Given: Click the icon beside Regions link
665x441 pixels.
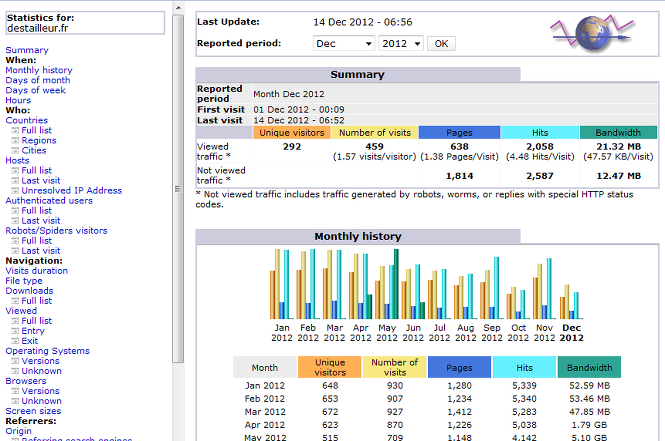Looking at the screenshot, I should click(15, 140).
